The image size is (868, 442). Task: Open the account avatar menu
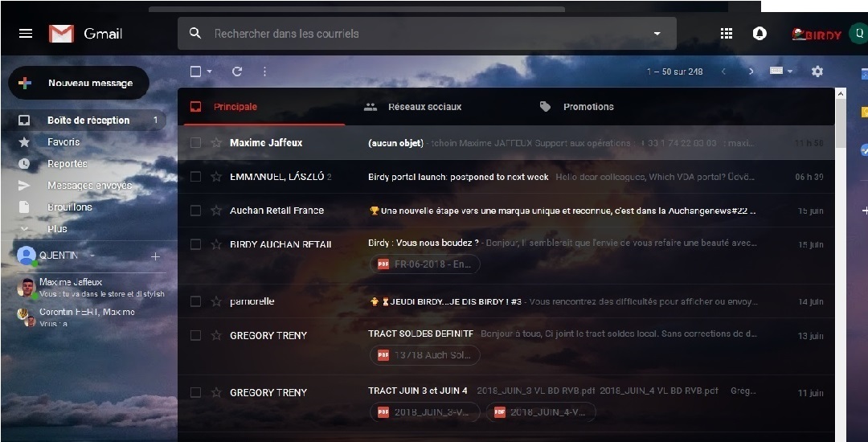(859, 34)
